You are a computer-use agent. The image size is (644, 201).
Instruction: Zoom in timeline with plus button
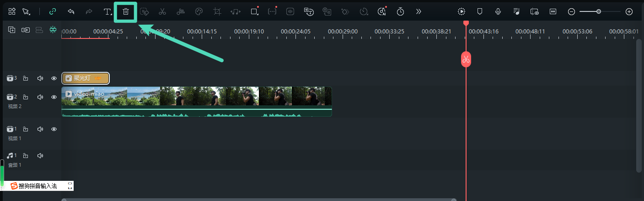629,12
